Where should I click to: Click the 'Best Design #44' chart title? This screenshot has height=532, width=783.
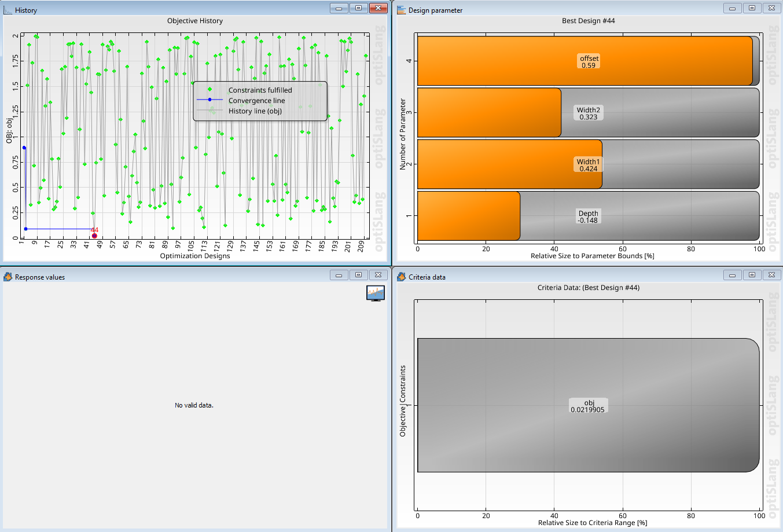click(588, 21)
